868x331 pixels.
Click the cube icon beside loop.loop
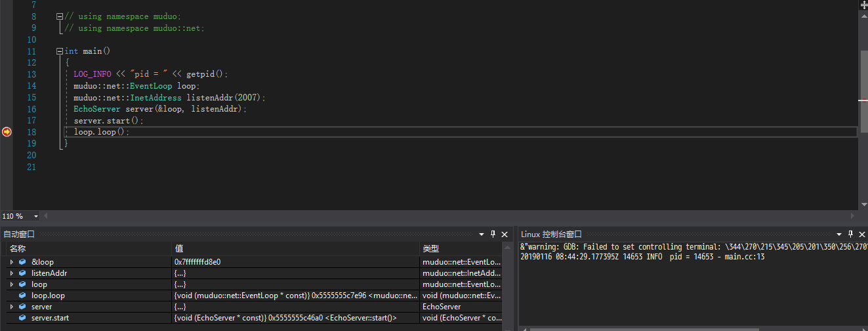click(22, 296)
